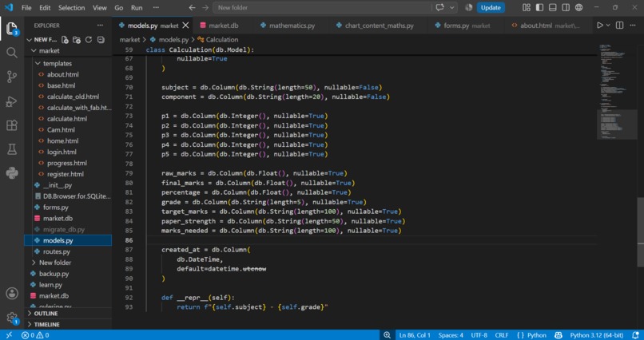Click the zoom magnifier in status bar
Screen dimensions: 644x340
pos(387,335)
